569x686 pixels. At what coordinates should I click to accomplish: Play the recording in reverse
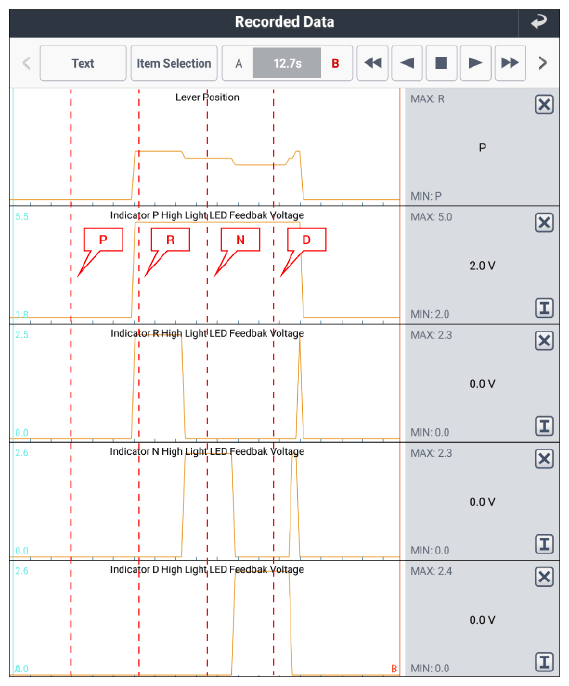click(407, 63)
